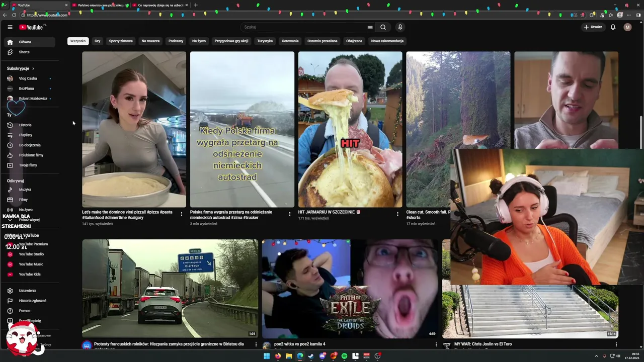
Task: Open a new browser tab
Action: click(x=196, y=5)
